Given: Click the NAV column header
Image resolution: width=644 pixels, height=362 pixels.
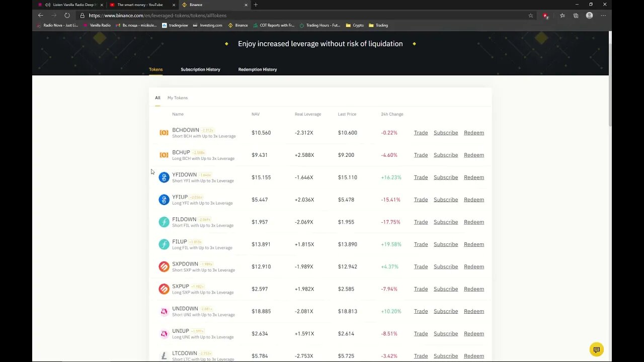Looking at the screenshot, I should (256, 114).
